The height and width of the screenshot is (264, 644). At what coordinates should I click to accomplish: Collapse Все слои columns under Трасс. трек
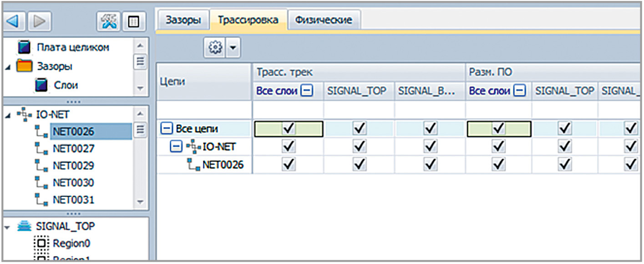[x=307, y=91]
